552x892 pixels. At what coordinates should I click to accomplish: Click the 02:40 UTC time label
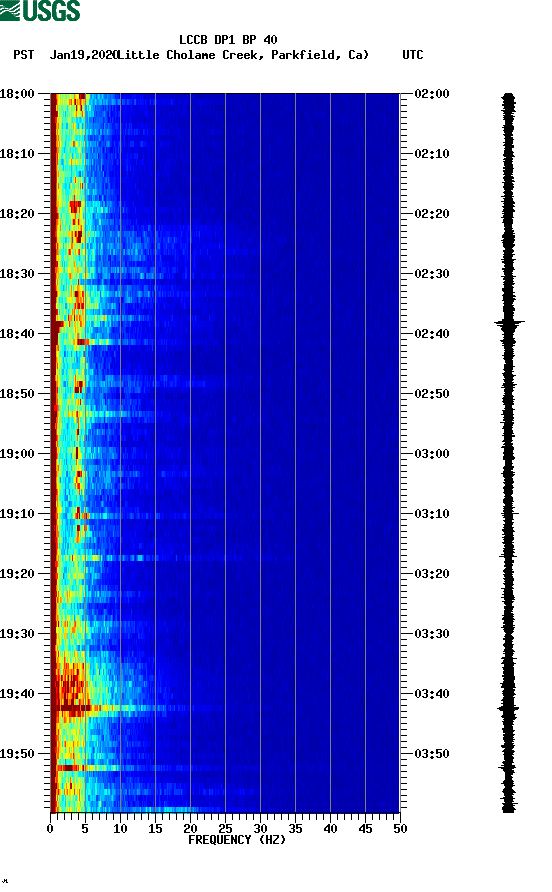(432, 334)
